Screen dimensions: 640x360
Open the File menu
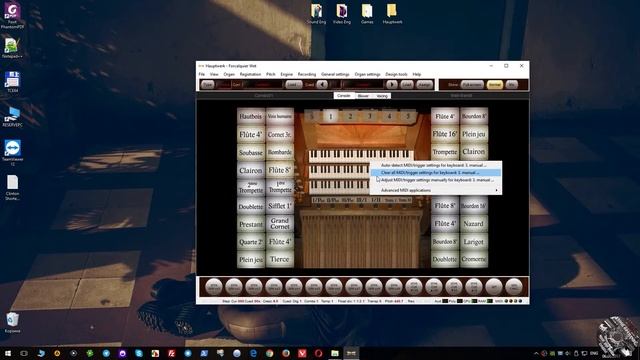pyautogui.click(x=202, y=74)
